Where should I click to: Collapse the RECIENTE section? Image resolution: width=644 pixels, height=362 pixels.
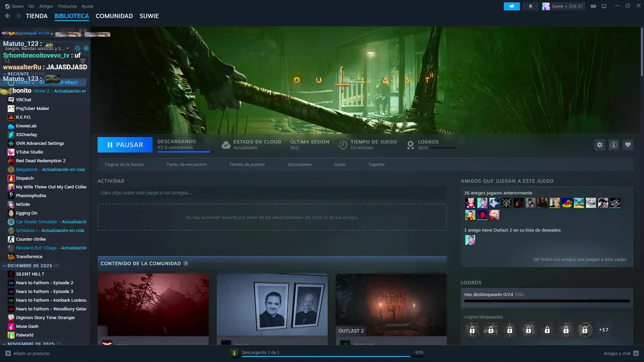5,74
